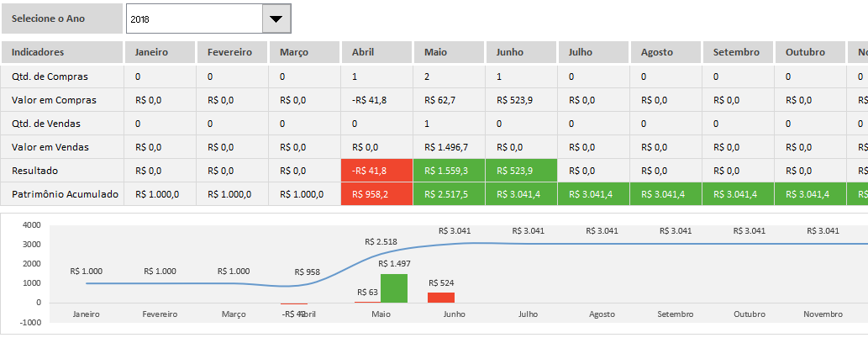868x343 pixels.
Task: Select the Maio column header
Action: coord(449,52)
